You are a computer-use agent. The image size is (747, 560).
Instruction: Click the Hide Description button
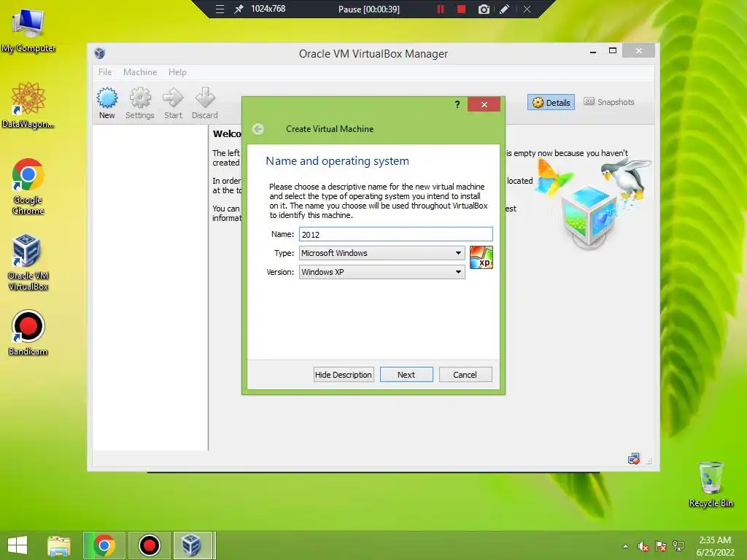click(x=344, y=375)
